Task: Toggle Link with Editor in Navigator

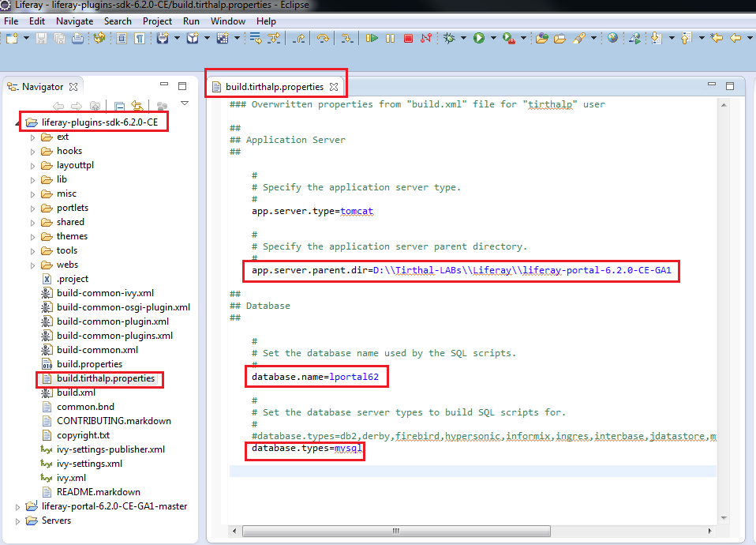Action: click(x=137, y=105)
